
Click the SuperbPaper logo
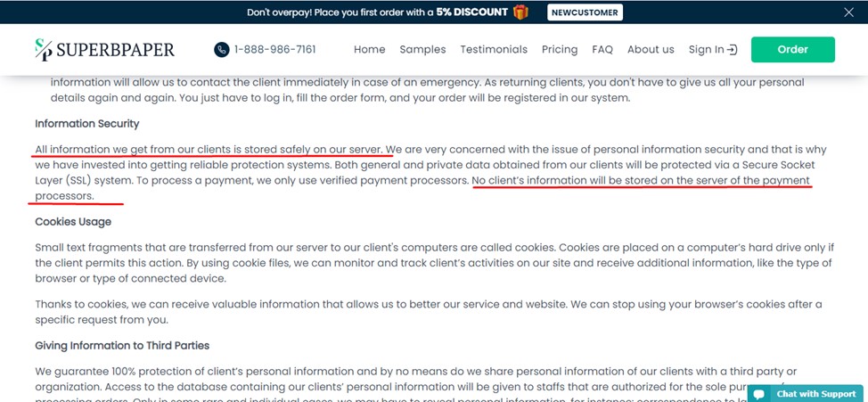pyautogui.click(x=104, y=49)
